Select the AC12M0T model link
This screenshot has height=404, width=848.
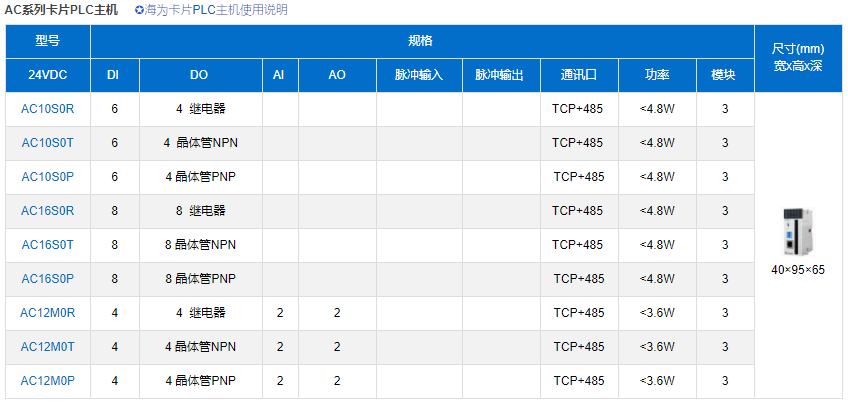pyautogui.click(x=48, y=347)
